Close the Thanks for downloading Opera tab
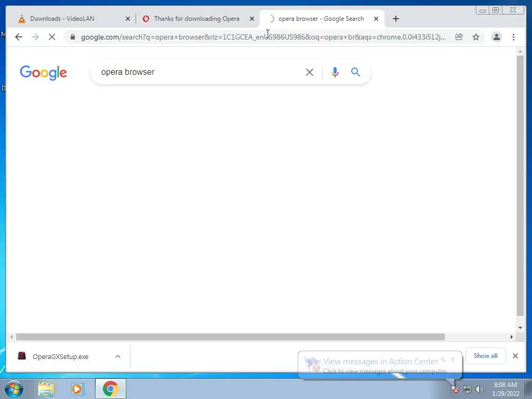 click(252, 19)
